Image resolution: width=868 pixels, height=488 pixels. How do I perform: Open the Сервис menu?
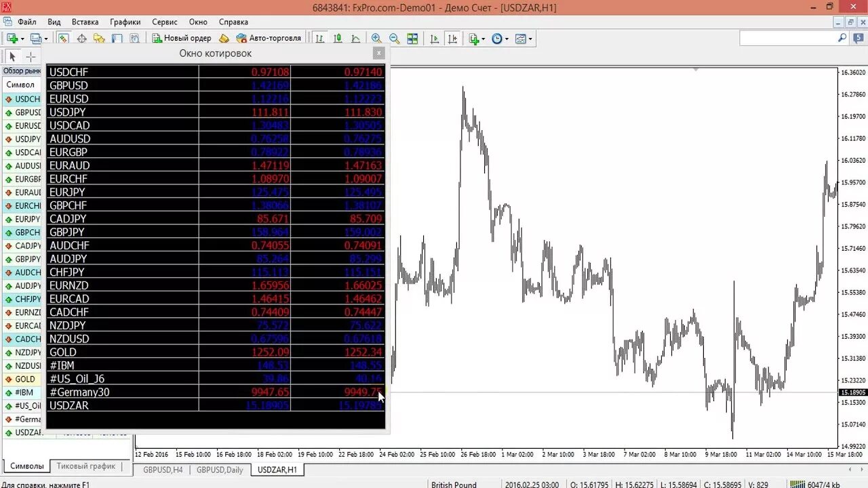coord(165,22)
